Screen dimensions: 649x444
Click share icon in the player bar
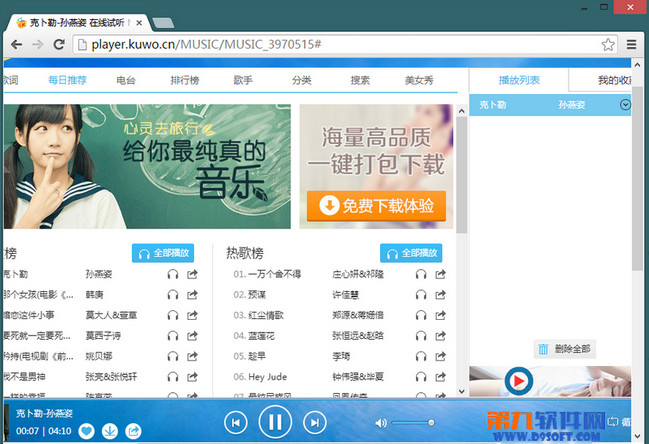click(131, 431)
